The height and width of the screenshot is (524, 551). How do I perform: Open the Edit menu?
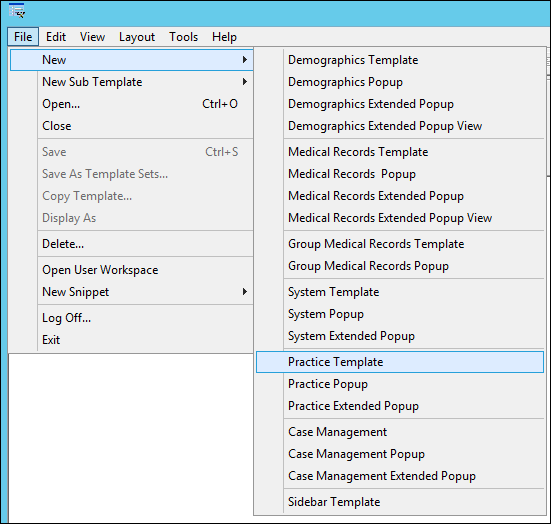(56, 37)
